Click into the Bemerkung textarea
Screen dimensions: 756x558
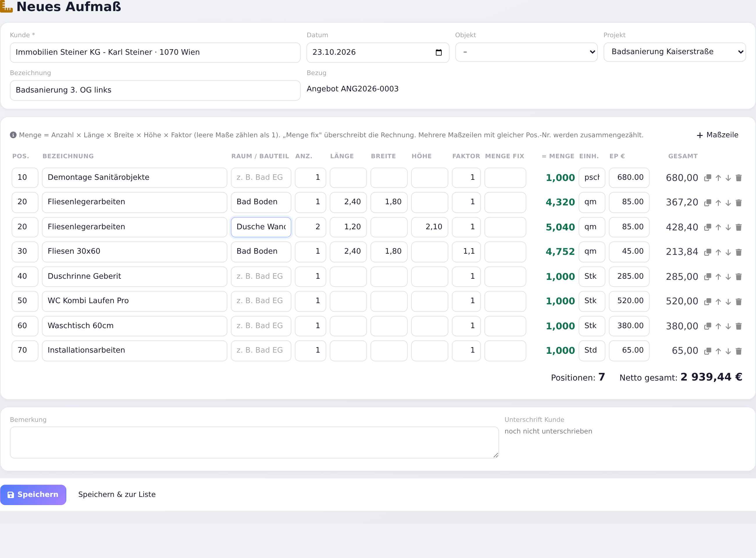(x=254, y=442)
